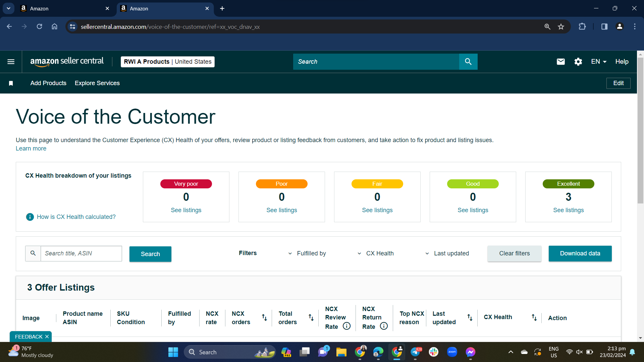Click Clear filters button
The image size is (644, 362).
tap(515, 253)
